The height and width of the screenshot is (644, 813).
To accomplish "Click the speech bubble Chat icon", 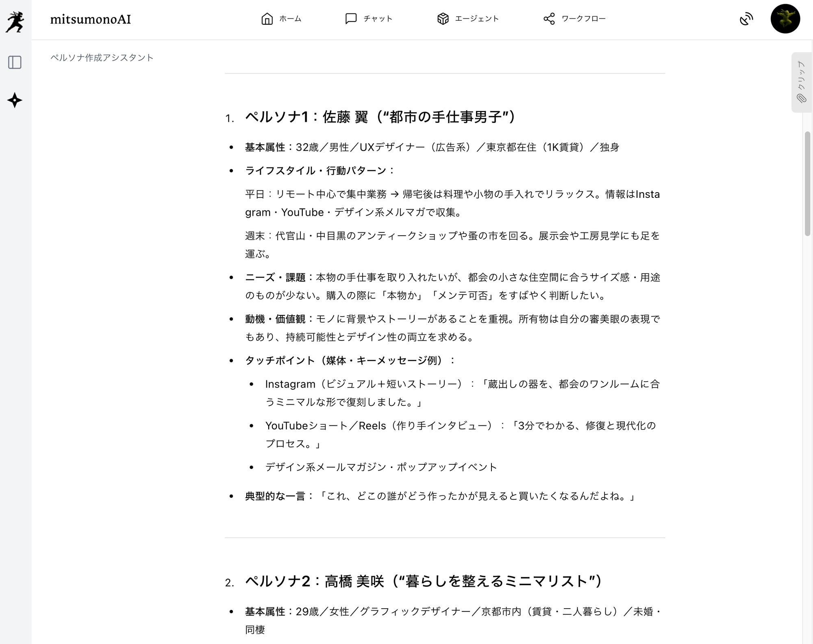I will (350, 19).
